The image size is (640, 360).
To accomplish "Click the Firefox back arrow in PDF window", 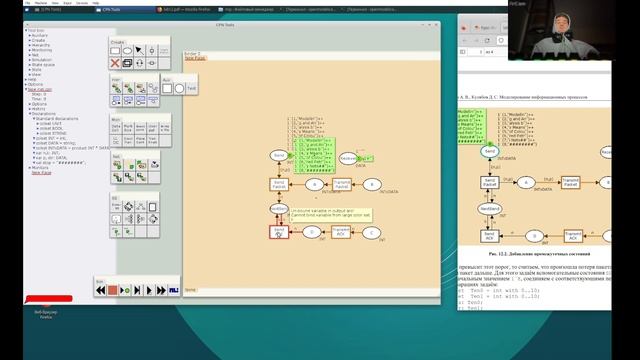I will coord(465,40).
